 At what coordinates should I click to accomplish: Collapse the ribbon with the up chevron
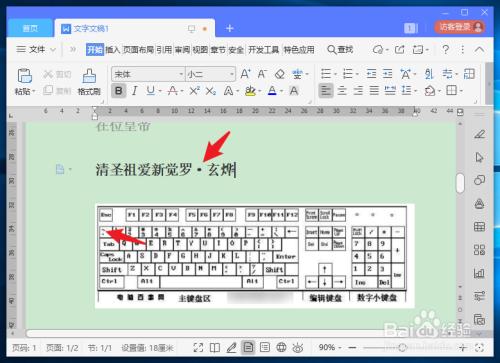tap(479, 50)
